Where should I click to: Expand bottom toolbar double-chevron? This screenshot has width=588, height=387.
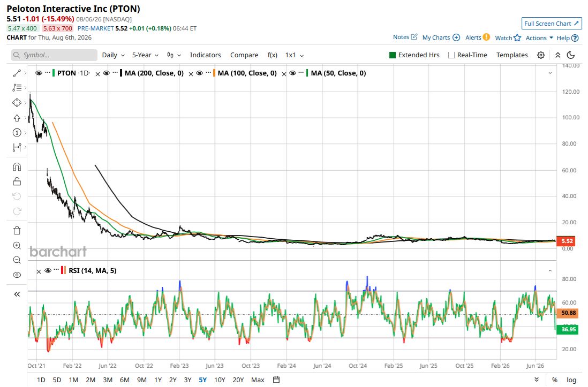[537, 380]
